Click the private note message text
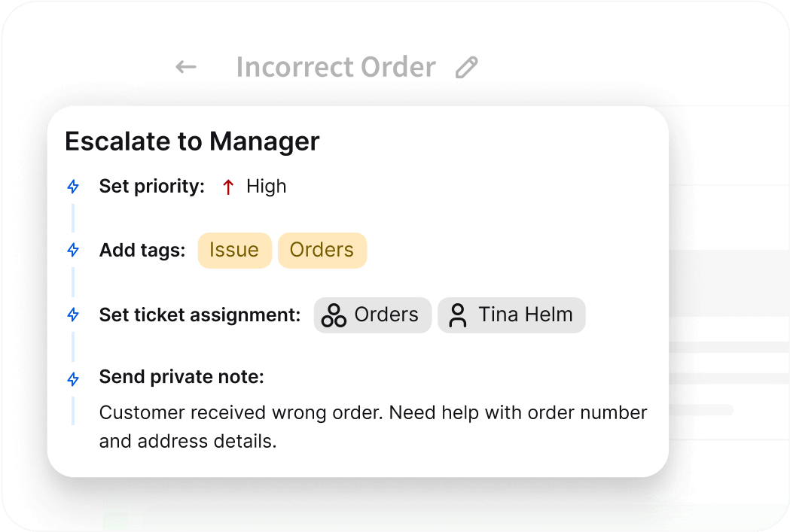The width and height of the screenshot is (790, 532). tap(373, 427)
